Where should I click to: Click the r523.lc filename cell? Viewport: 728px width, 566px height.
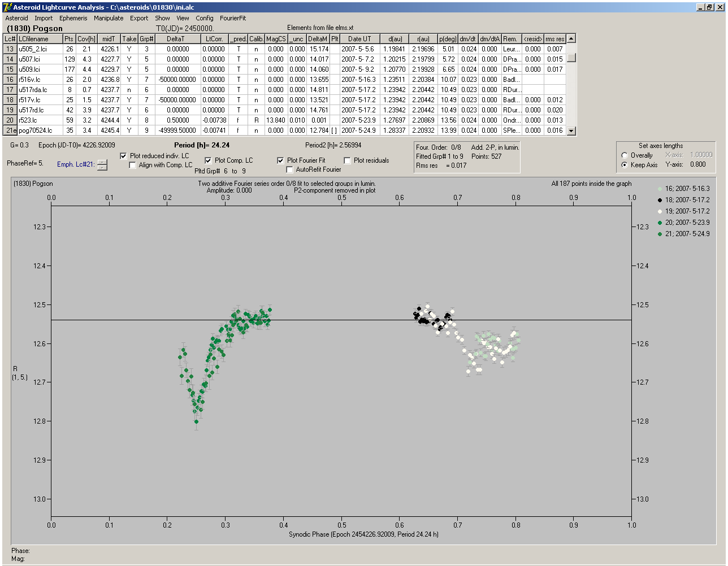(x=40, y=120)
